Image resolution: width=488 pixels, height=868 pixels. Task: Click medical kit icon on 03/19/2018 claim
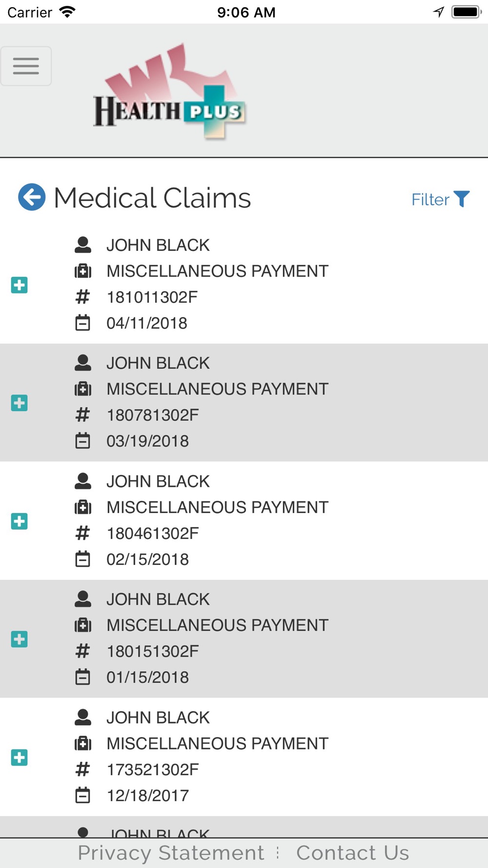(83, 389)
